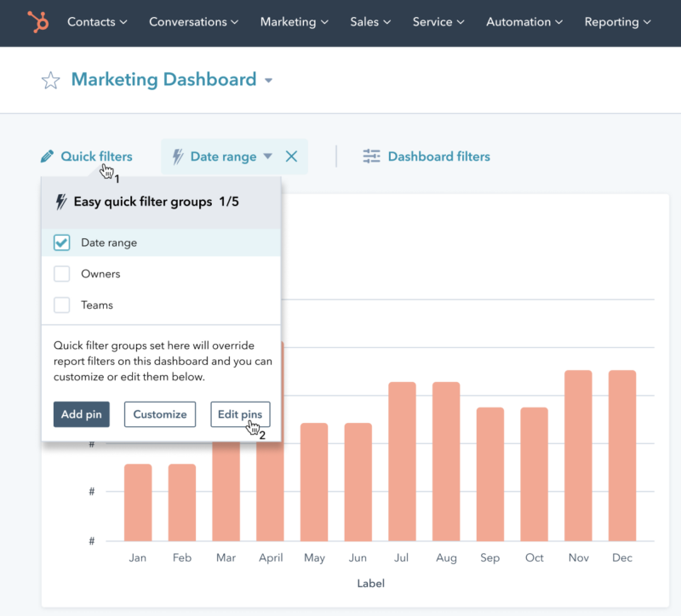
Task: Click the 'Dec' axis label
Action: coord(622,558)
